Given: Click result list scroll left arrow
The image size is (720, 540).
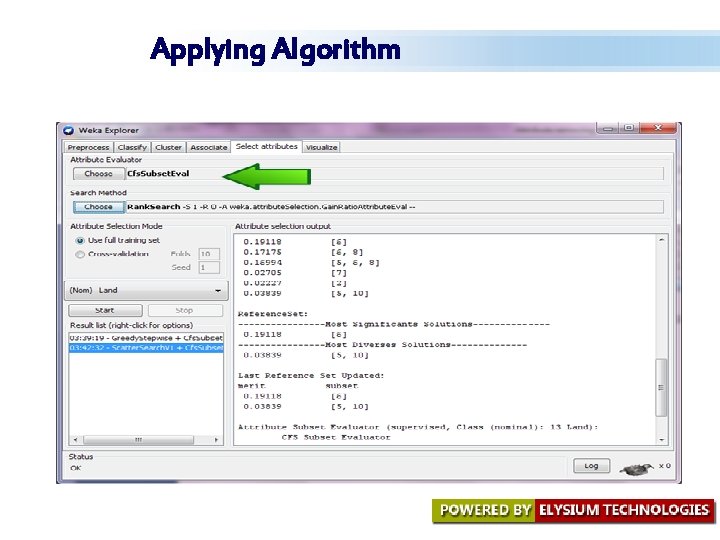Looking at the screenshot, I should click(x=75, y=440).
